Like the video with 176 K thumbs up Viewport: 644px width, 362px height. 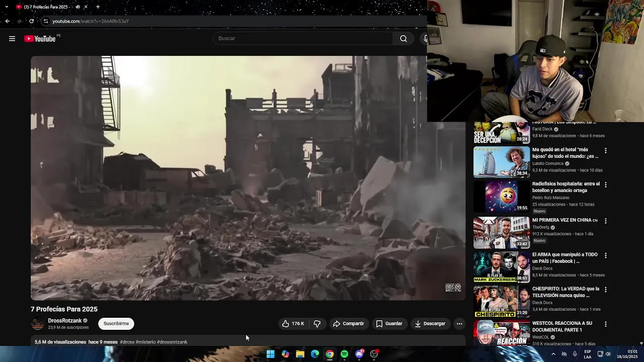point(293,324)
